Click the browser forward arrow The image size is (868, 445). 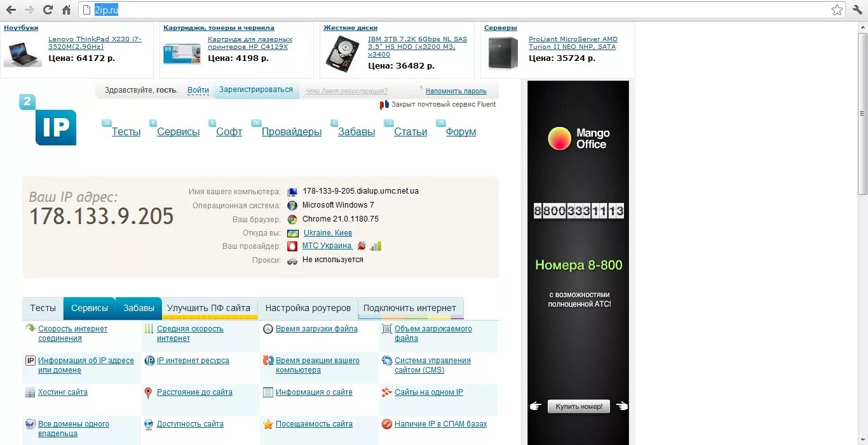(29, 10)
